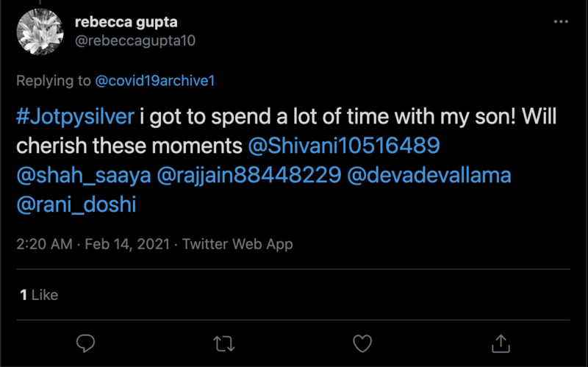Click the "Replying to" label text

point(54,81)
